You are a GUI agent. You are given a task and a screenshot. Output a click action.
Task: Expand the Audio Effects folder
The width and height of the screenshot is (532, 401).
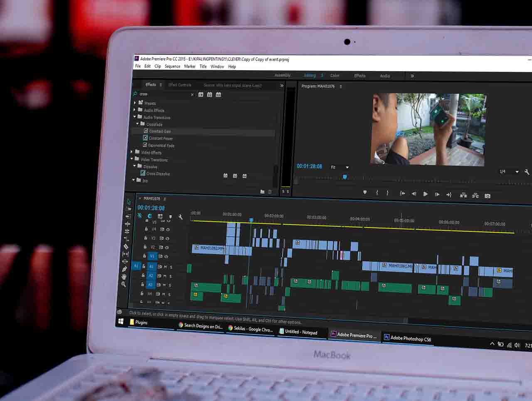pos(134,110)
